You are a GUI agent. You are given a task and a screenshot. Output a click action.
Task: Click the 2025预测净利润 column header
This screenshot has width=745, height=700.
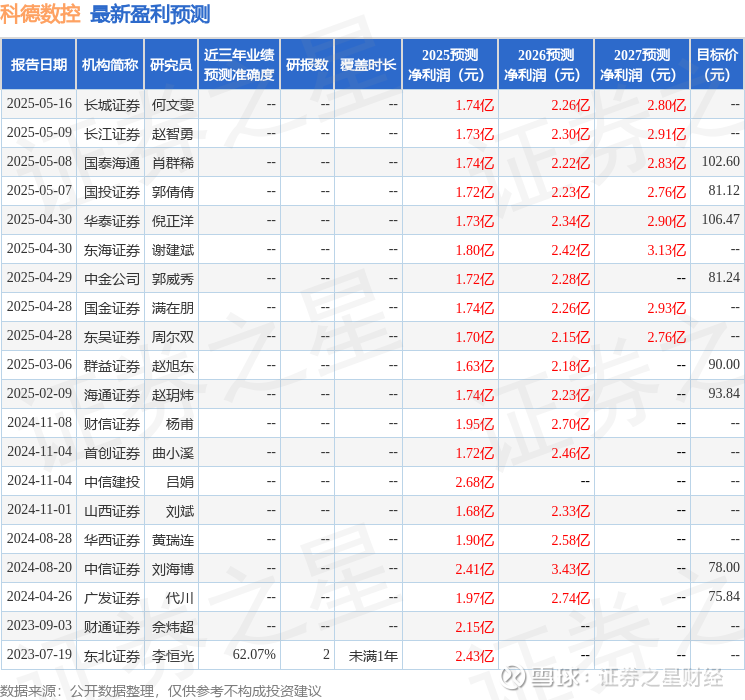point(450,65)
